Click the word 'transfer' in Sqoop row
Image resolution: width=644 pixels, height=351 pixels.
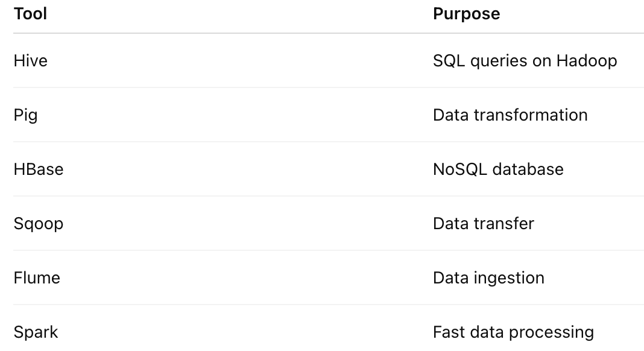[504, 224]
